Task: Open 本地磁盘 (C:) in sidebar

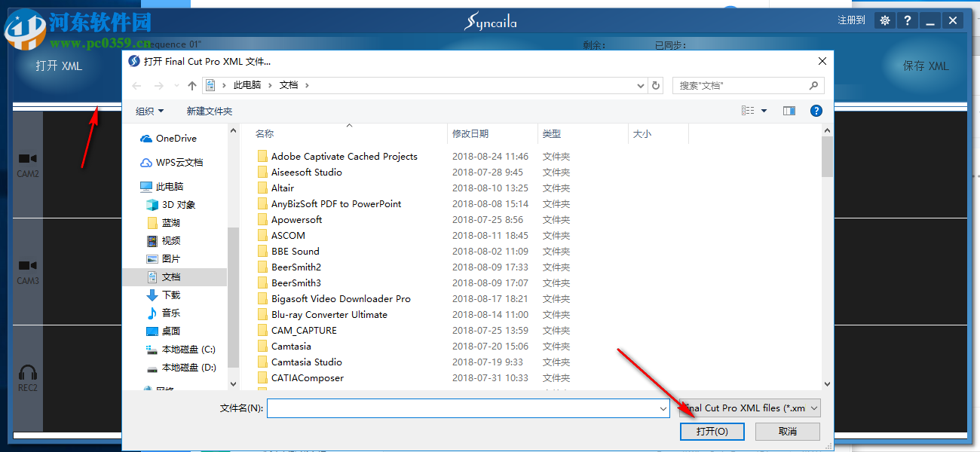Action: pyautogui.click(x=180, y=350)
